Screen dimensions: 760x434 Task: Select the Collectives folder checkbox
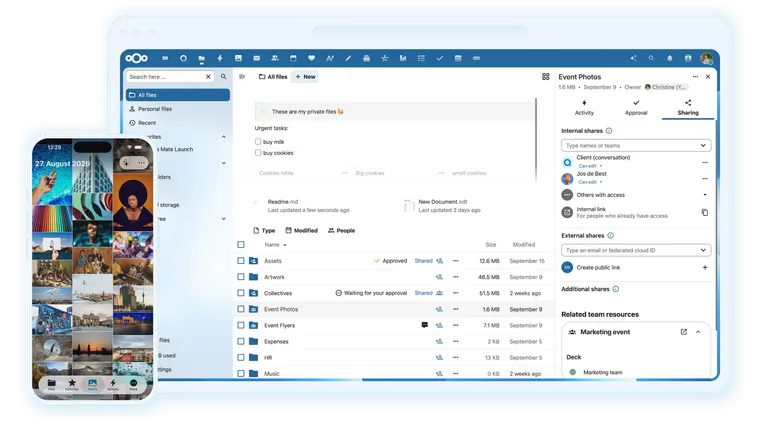coord(241,293)
